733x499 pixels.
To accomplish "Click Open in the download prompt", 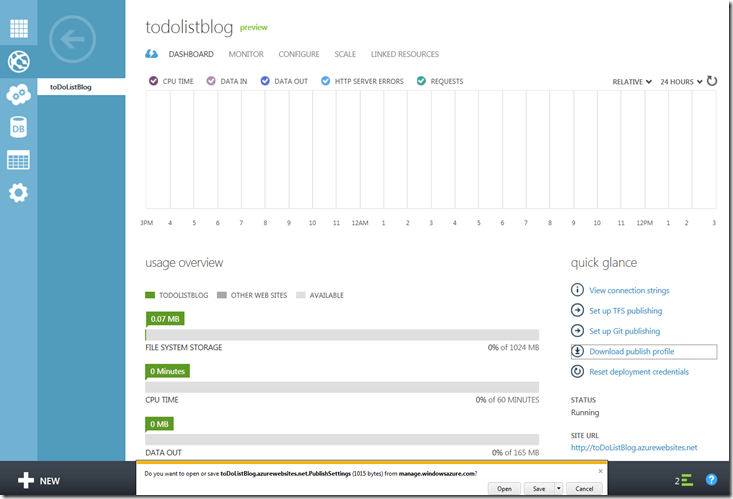I will point(504,488).
